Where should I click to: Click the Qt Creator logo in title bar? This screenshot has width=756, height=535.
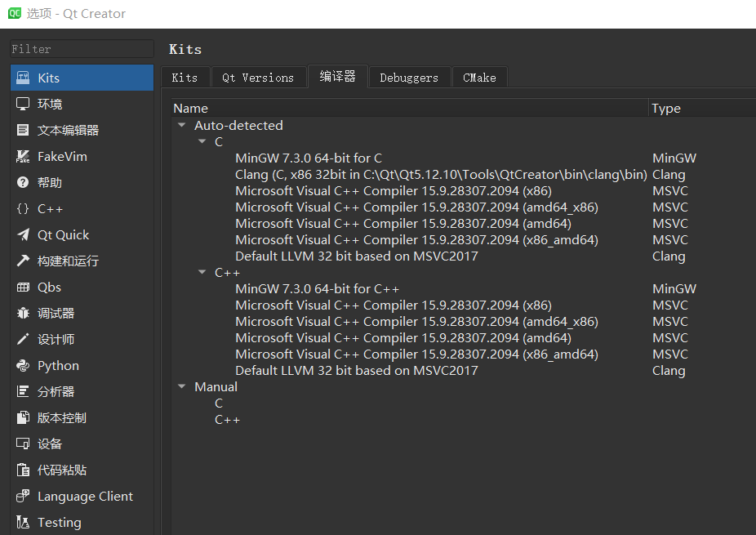[x=15, y=13]
